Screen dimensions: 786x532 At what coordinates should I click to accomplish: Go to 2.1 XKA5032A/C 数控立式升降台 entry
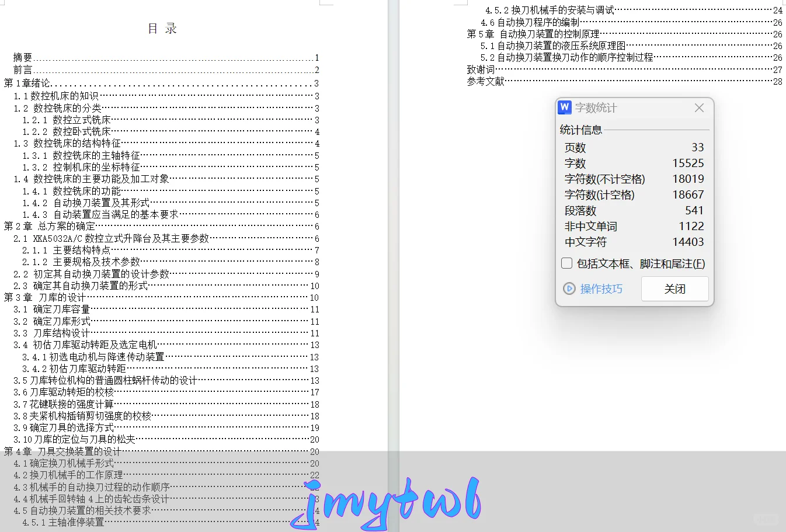[166, 238]
